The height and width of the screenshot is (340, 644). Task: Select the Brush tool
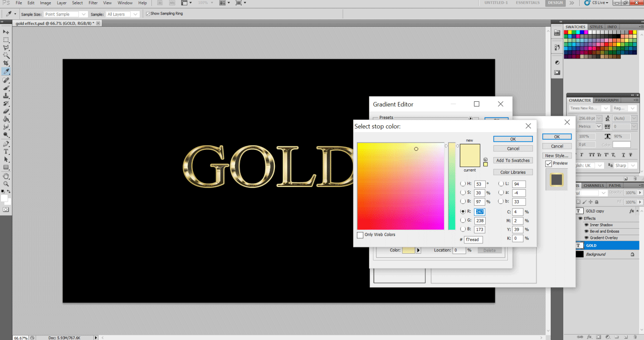tap(6, 88)
